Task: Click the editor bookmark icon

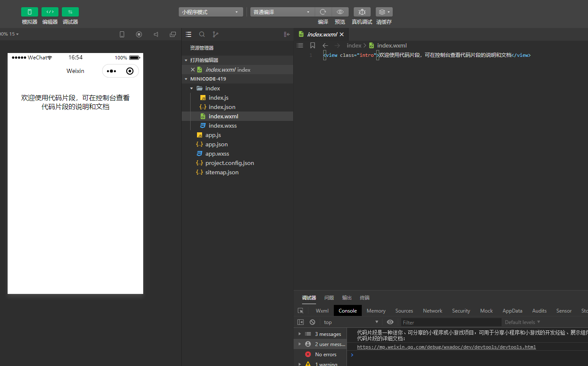Action: click(313, 45)
